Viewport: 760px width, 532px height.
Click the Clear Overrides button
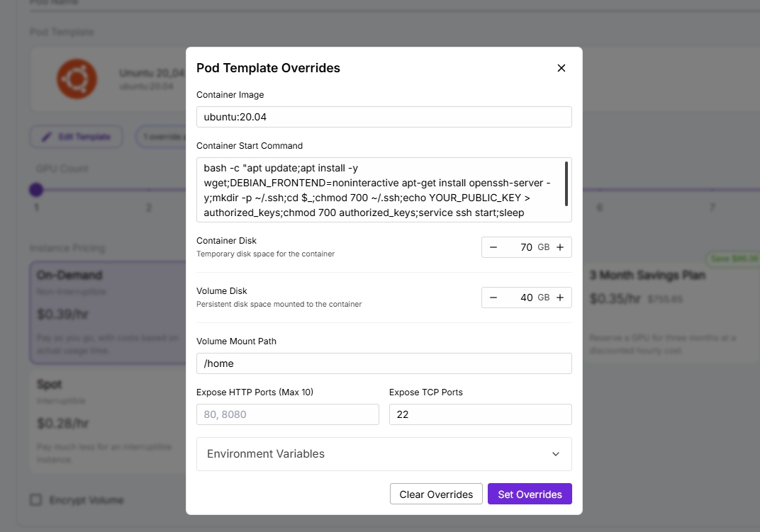click(x=436, y=494)
